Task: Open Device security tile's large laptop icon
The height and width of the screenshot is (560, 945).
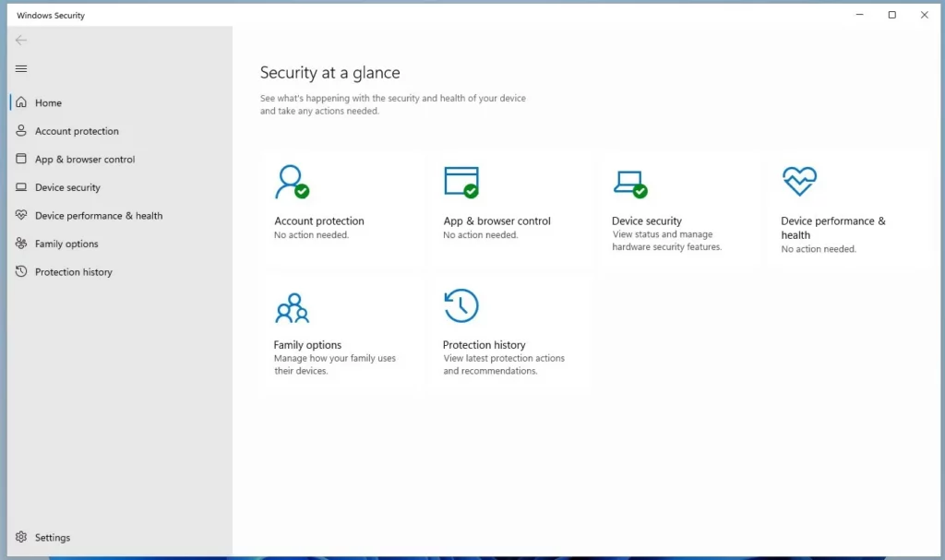Action: point(629,184)
